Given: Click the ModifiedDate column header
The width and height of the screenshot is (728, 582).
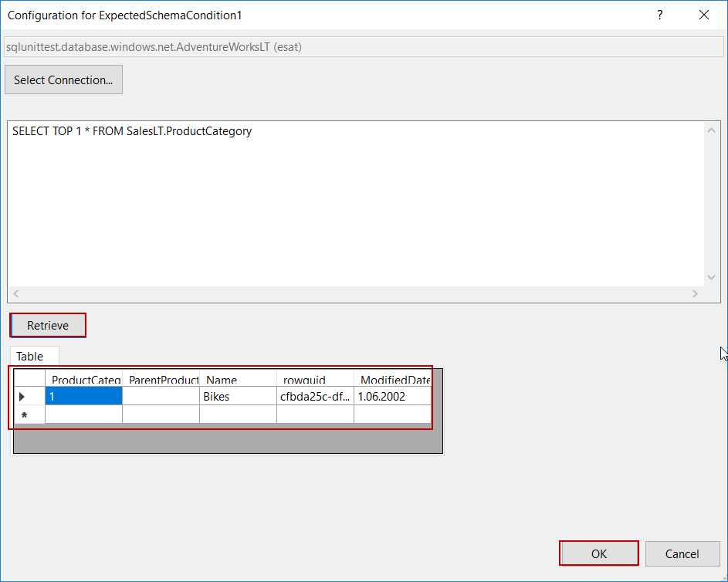Looking at the screenshot, I should click(x=393, y=378).
